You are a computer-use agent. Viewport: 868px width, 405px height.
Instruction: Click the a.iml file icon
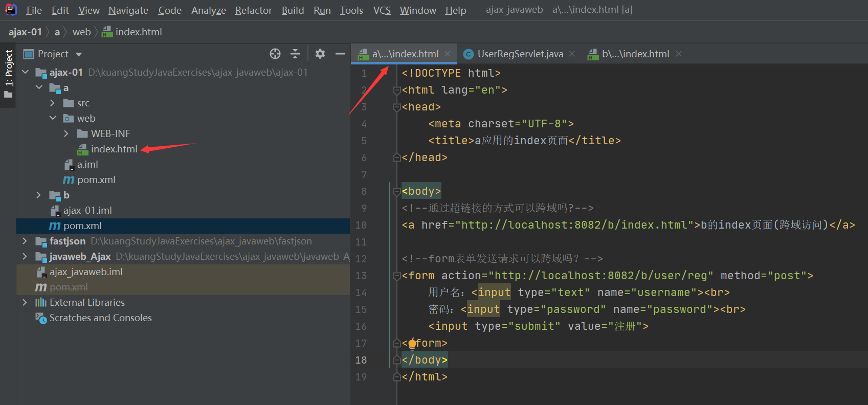coord(69,164)
